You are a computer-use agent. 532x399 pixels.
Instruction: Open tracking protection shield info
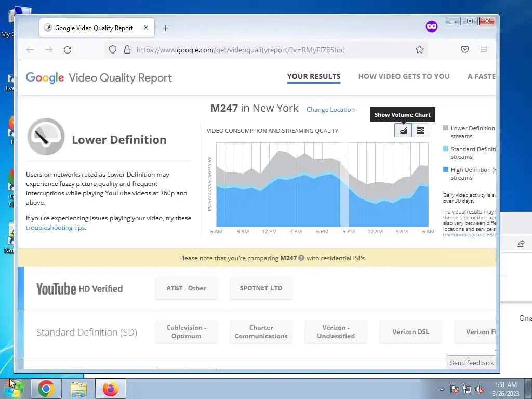pyautogui.click(x=113, y=50)
